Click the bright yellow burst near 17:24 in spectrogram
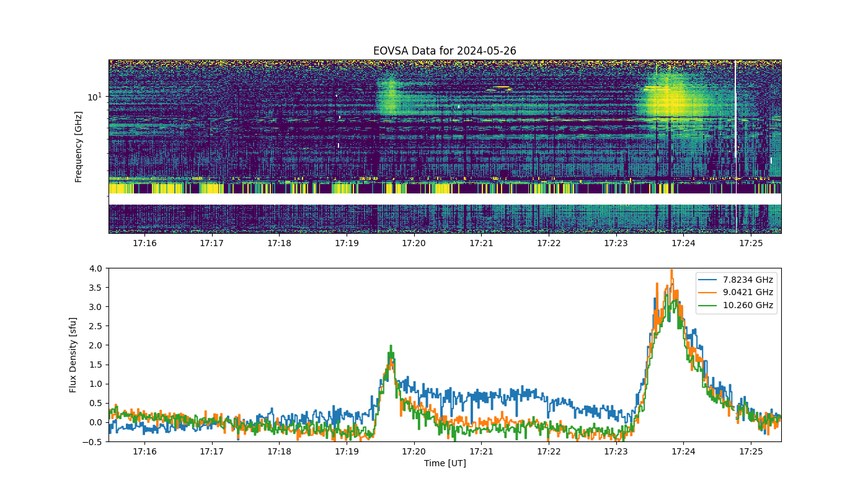Screen dimensions: 868x496 pyautogui.click(x=670, y=99)
